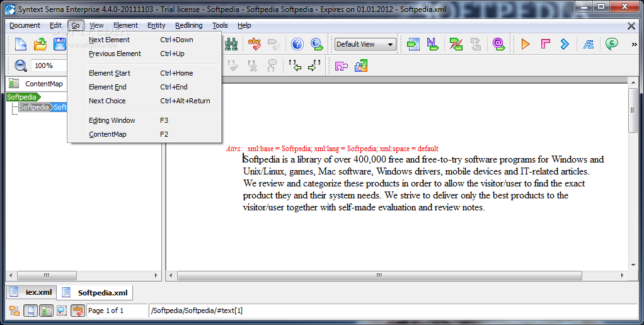Choose ContentMap entry in Go menu

(x=144, y=134)
